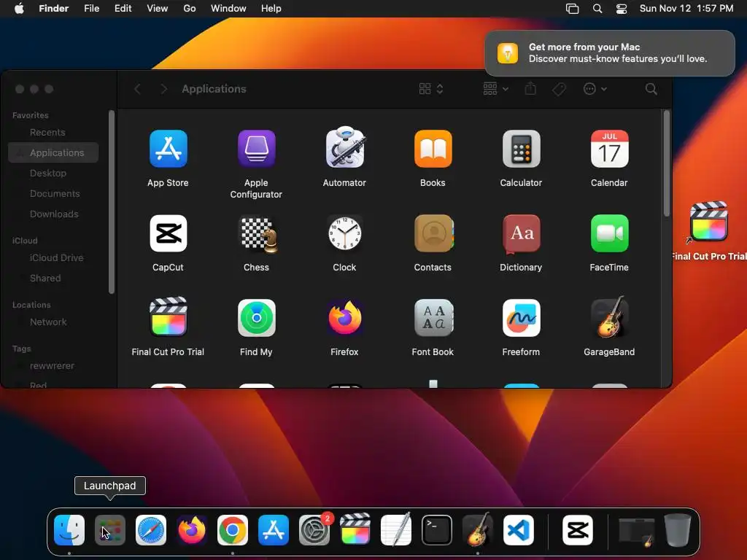Select Applications in the sidebar
747x560 pixels.
coord(53,153)
